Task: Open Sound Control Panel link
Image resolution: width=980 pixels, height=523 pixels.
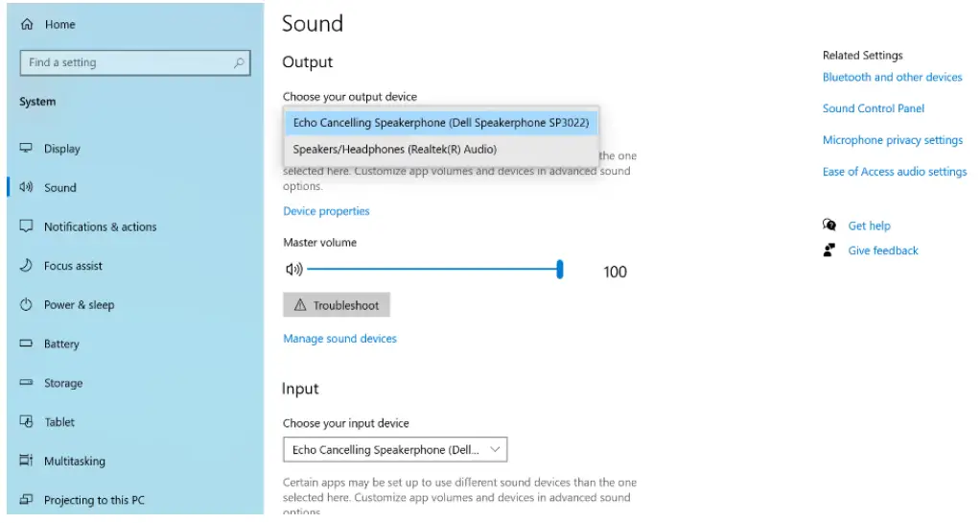Action: [874, 108]
